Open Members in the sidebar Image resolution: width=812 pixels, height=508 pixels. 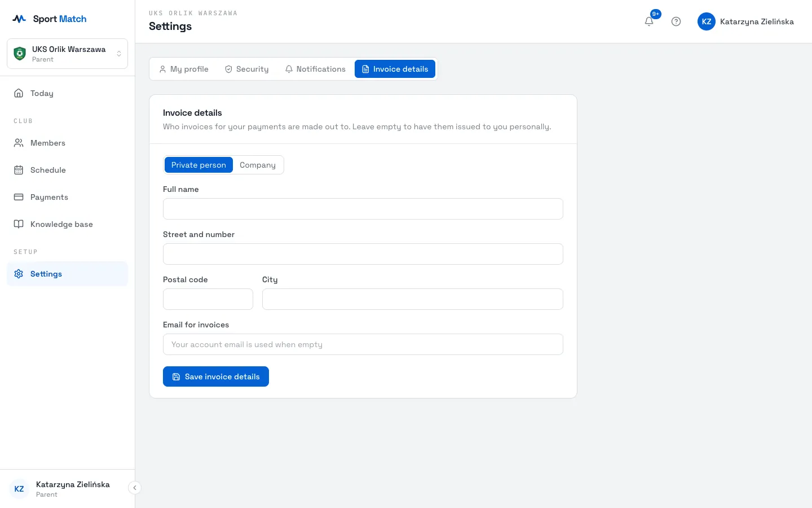click(67, 143)
